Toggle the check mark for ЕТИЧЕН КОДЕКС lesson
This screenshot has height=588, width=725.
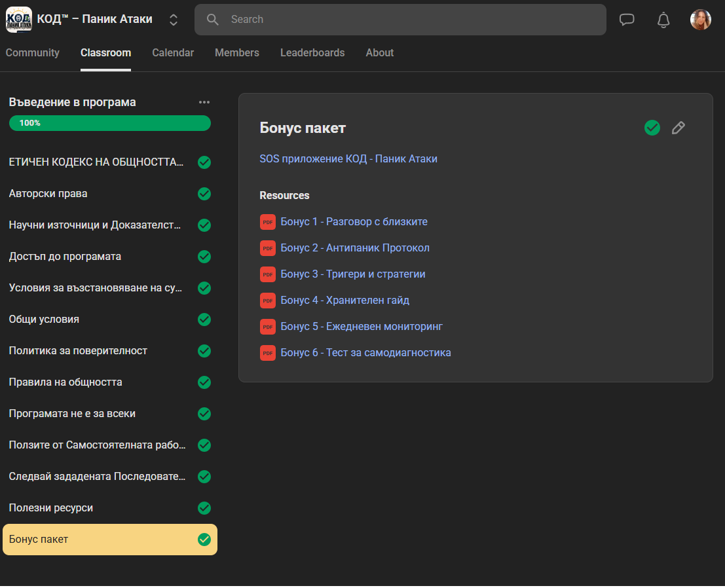click(x=204, y=162)
